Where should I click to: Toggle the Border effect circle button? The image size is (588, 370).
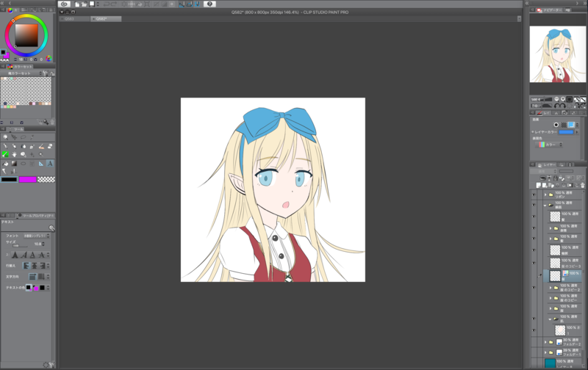pos(556,125)
